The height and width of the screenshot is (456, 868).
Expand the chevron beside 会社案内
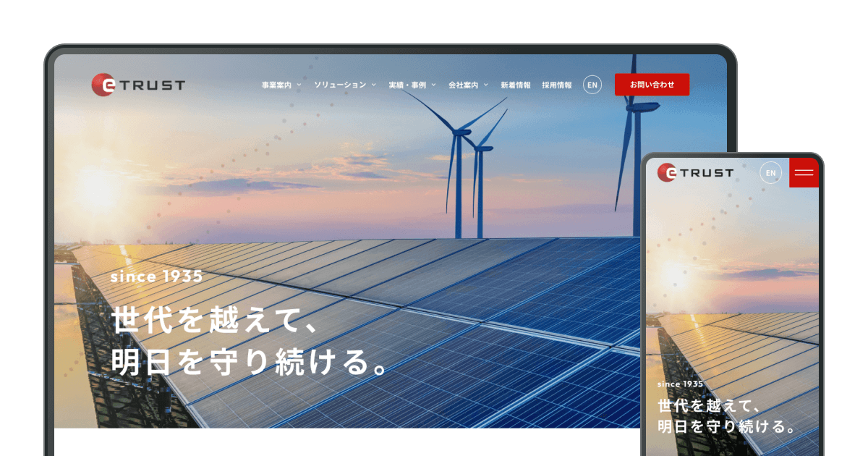click(486, 85)
